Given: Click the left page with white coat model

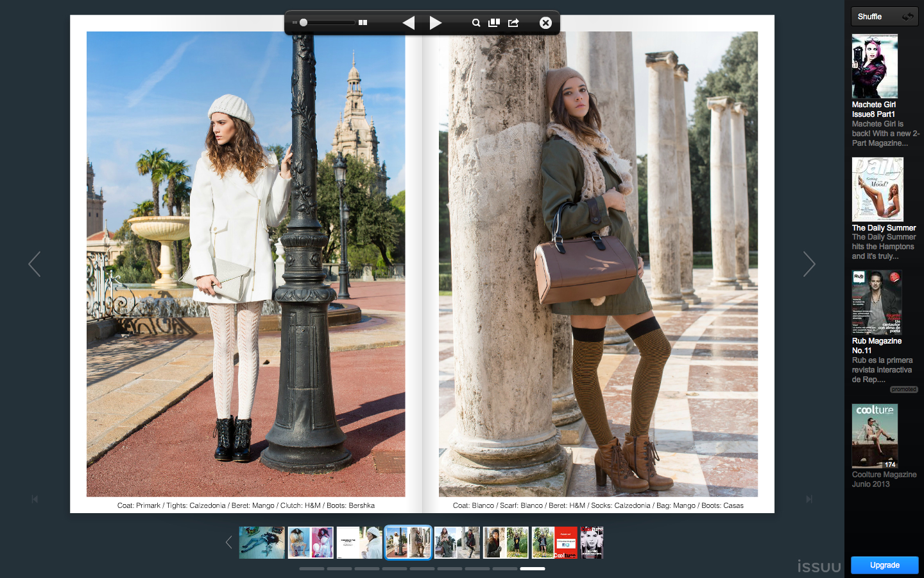Looking at the screenshot, I should point(246,264).
